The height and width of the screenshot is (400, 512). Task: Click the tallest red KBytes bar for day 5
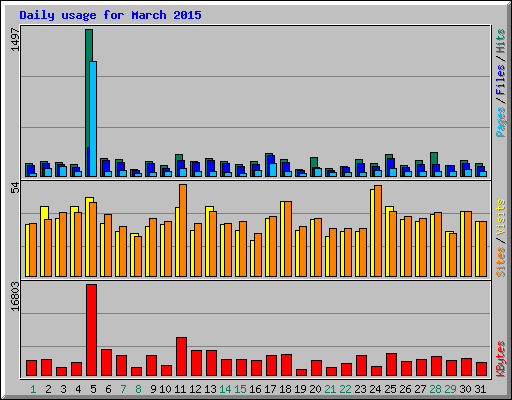[91, 330]
